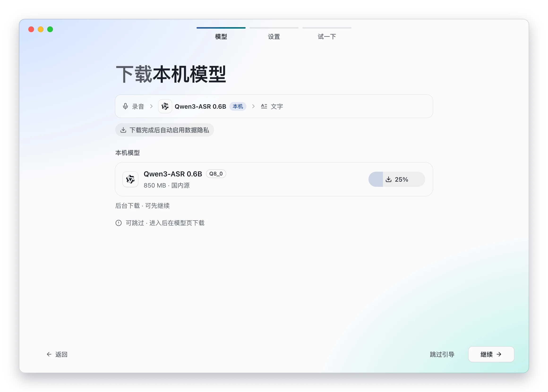
Task: Switch to the 设置 step tab
Action: [274, 34]
